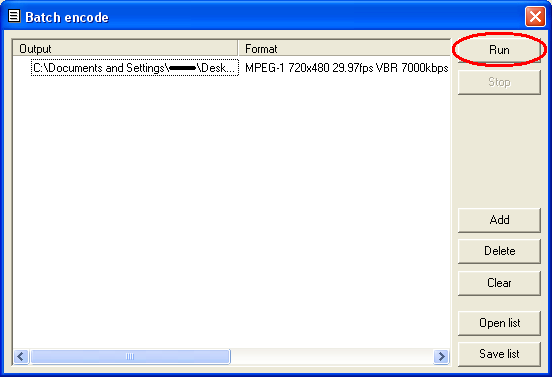Click the left scroll arrow
Screen dimensions: 552x377
[21, 357]
